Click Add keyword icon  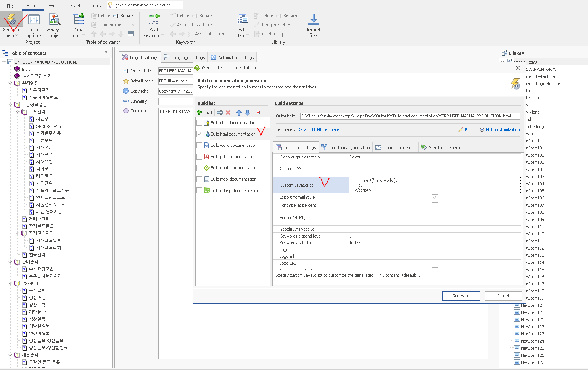point(154,20)
